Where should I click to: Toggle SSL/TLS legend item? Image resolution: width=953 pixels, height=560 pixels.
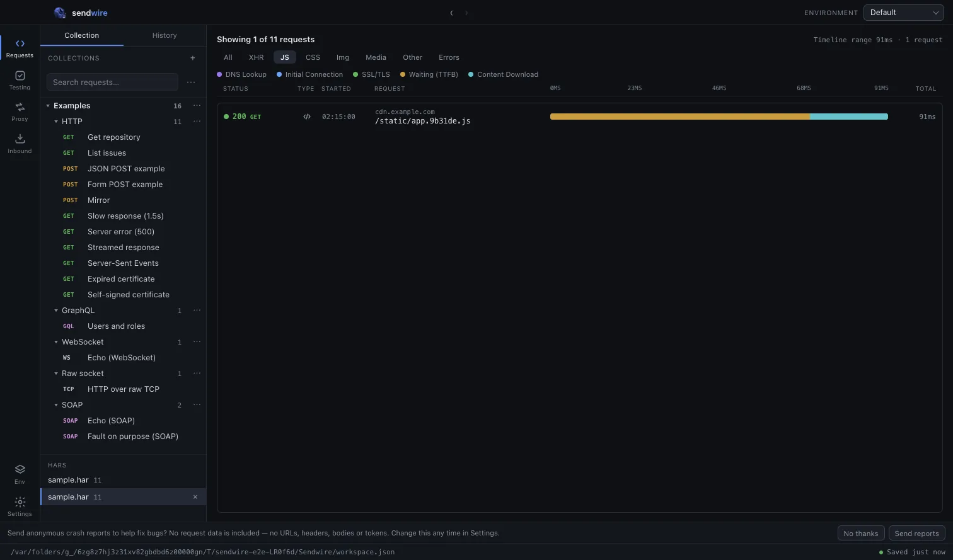click(x=371, y=74)
